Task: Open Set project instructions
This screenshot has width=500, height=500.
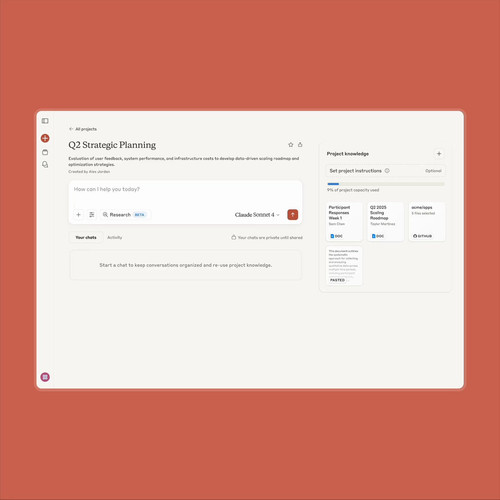Action: pyautogui.click(x=385, y=171)
